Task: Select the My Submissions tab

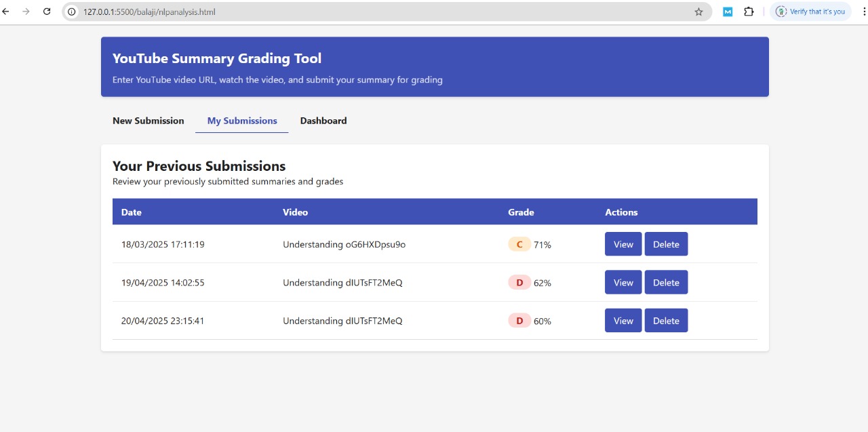Action: pos(242,121)
